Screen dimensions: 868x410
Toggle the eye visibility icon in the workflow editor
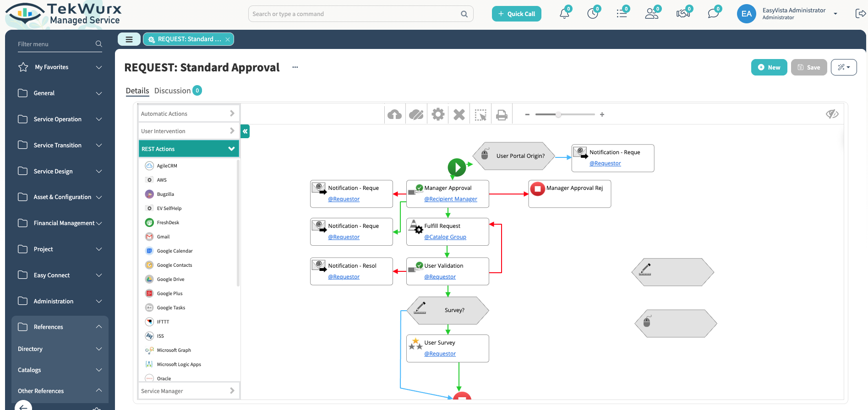(832, 114)
